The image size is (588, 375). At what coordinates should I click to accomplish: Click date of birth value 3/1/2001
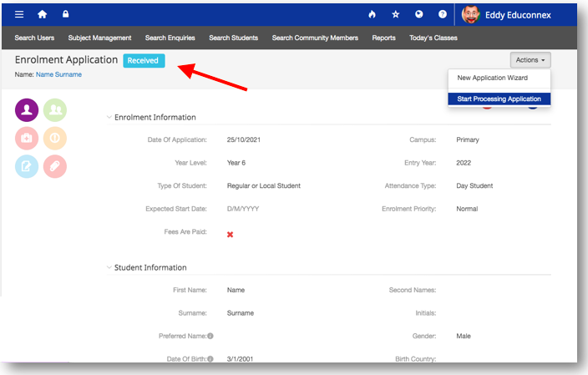[240, 359]
